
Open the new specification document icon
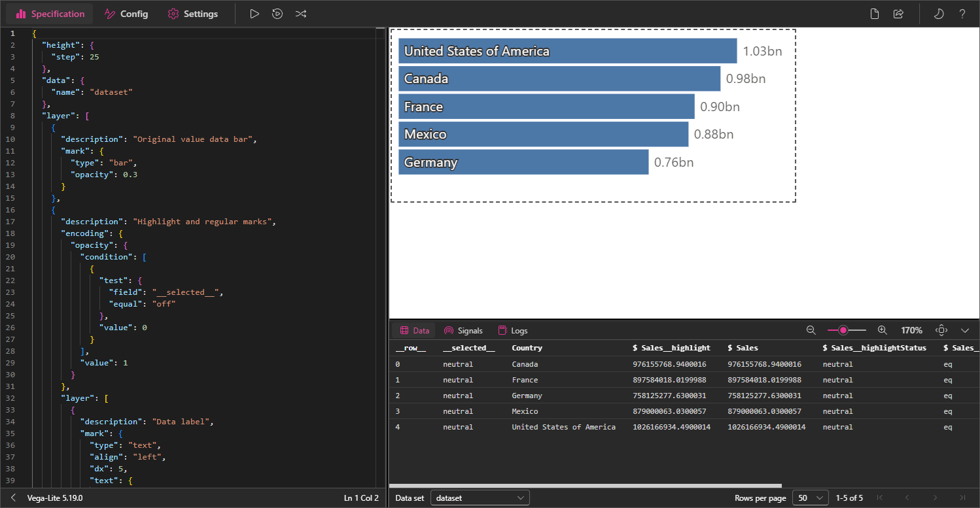coord(875,14)
